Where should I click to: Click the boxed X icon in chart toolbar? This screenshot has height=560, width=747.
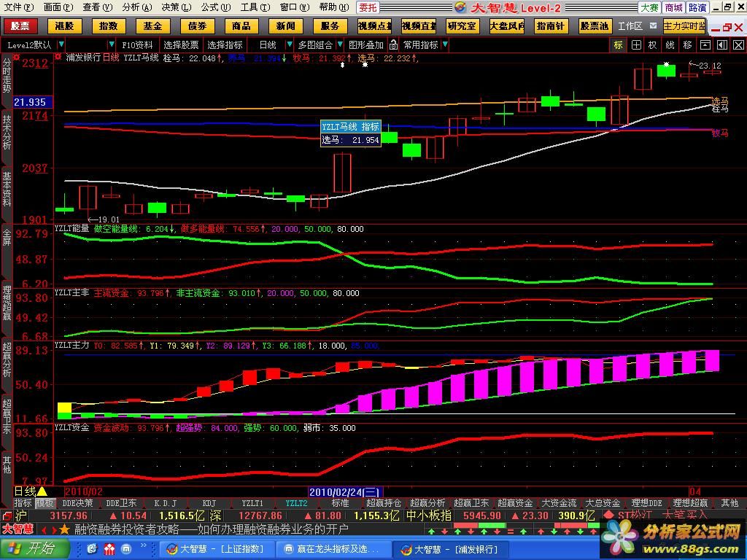point(738,45)
